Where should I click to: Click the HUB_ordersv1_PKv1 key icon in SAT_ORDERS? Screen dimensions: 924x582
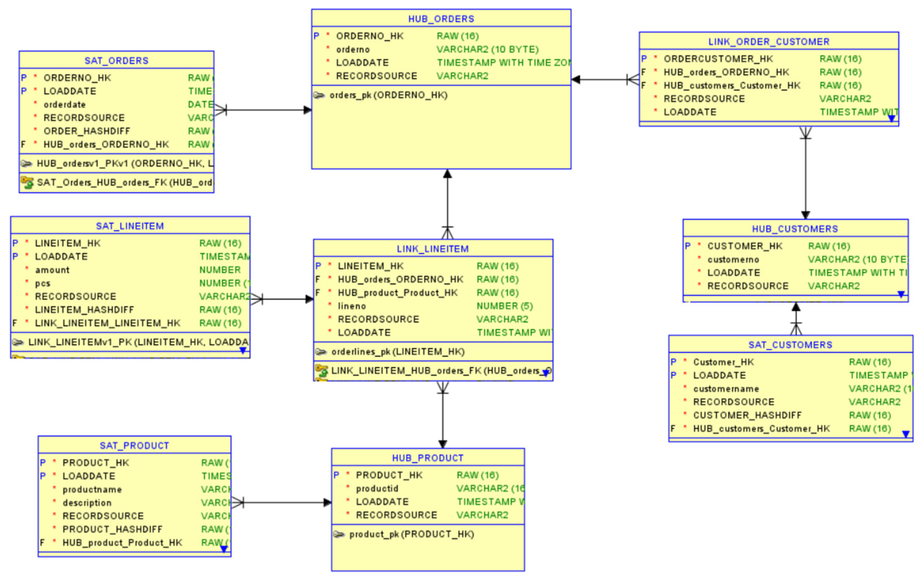tap(26, 164)
